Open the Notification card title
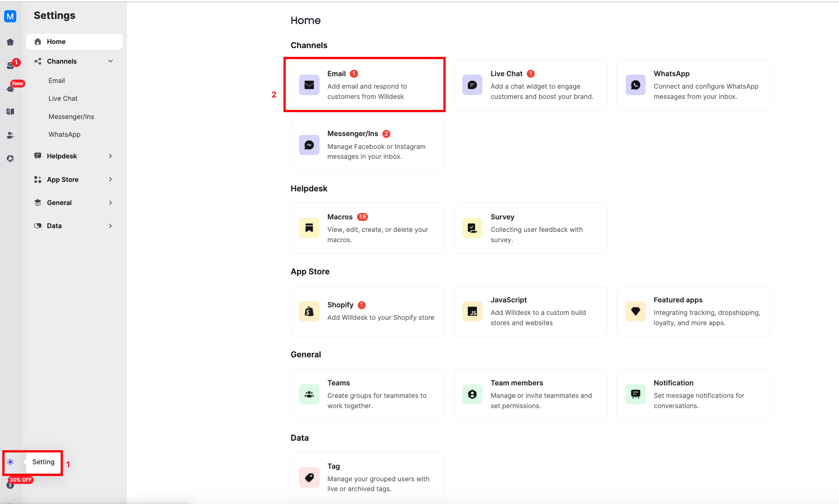The width and height of the screenshot is (839, 504). [x=673, y=383]
